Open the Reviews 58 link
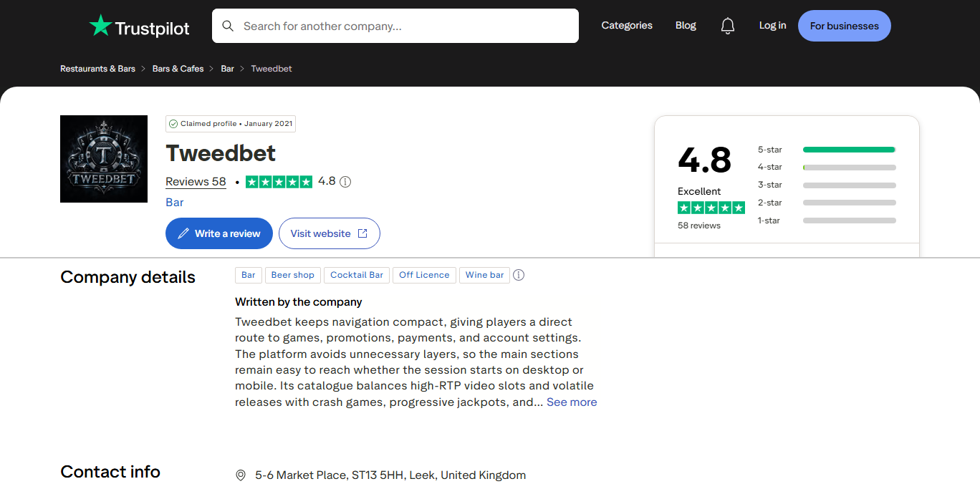This screenshot has width=980, height=494. pyautogui.click(x=196, y=182)
